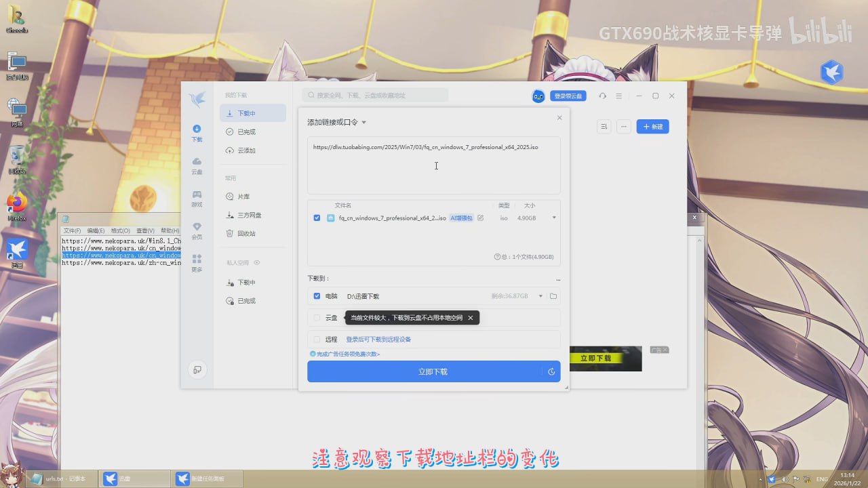
Task: Expand the file row details arrow
Action: (x=554, y=218)
